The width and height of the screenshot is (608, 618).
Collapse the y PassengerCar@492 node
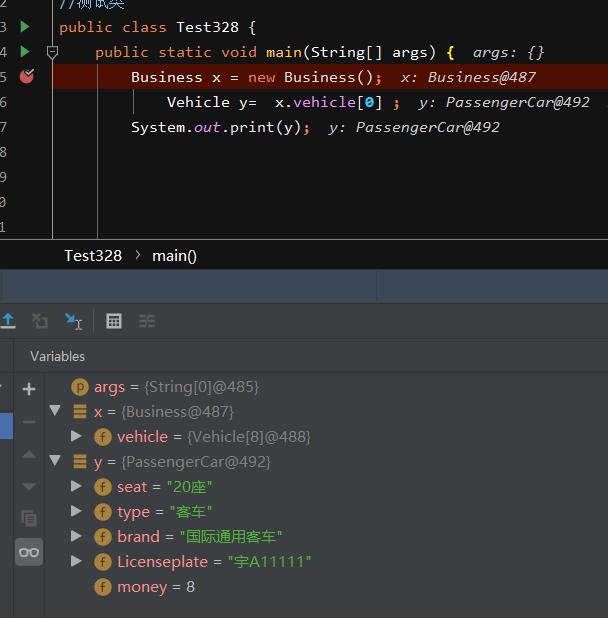(55, 460)
